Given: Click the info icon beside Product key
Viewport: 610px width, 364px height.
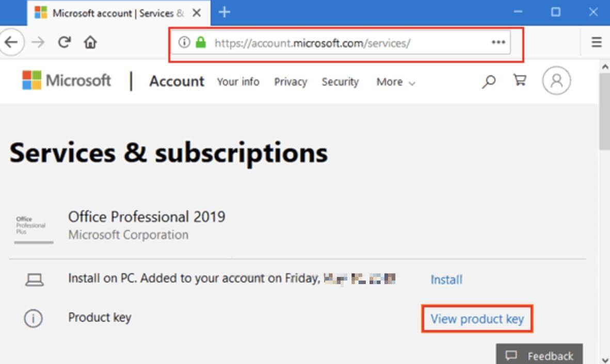Looking at the screenshot, I should click(33, 319).
